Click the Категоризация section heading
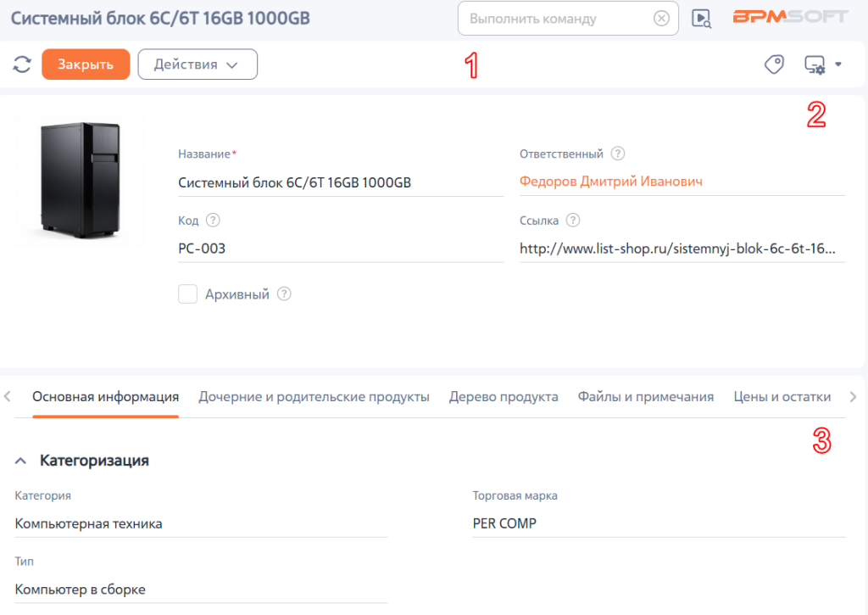Viewport: 868px width, 615px height. (94, 461)
